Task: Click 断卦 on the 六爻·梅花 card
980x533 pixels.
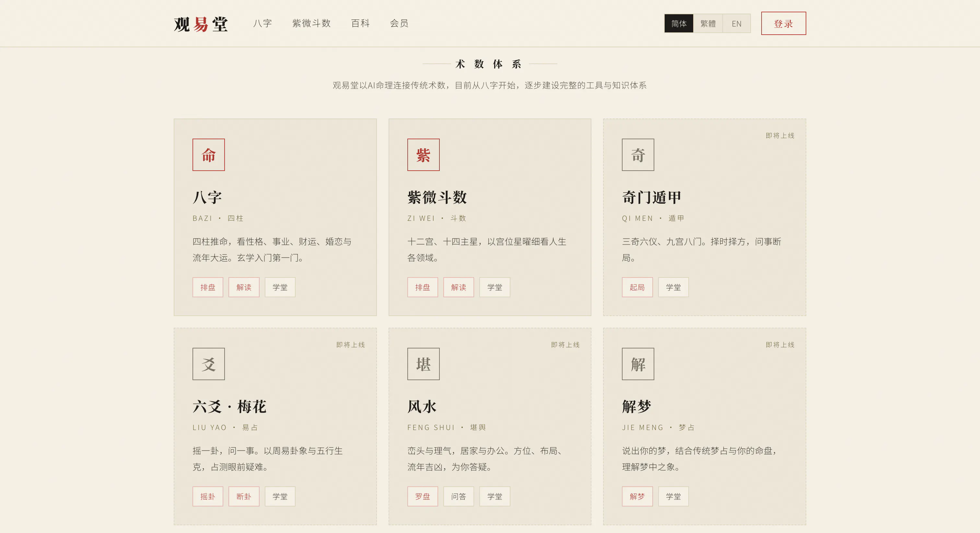Action: tap(244, 496)
